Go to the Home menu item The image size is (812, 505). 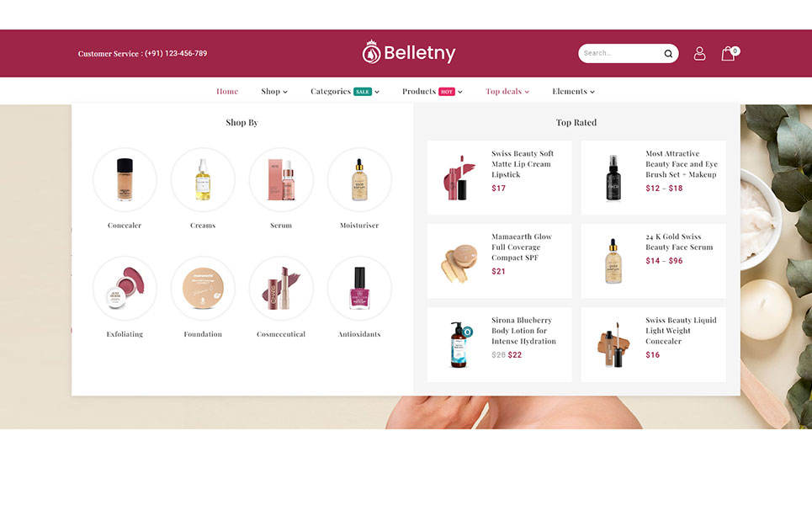[227, 91]
